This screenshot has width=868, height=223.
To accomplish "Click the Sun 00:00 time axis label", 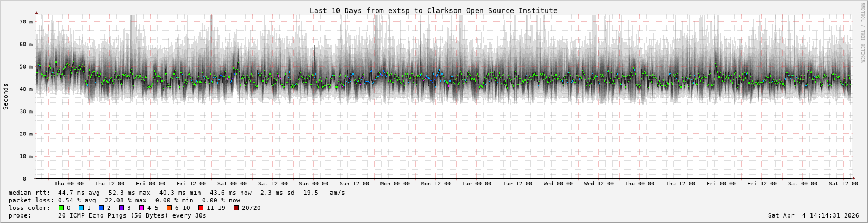I will coord(314,184).
